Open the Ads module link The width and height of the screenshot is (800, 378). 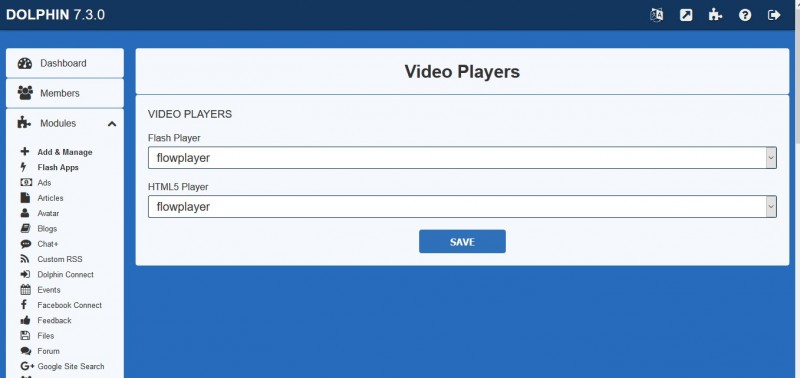click(x=44, y=183)
